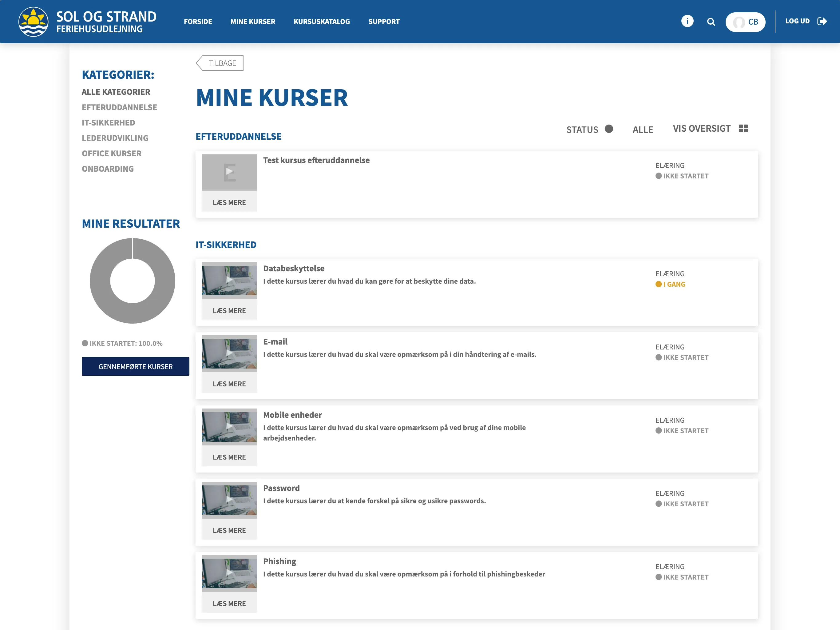Open the Mobile enheder course thumbnail

click(229, 427)
